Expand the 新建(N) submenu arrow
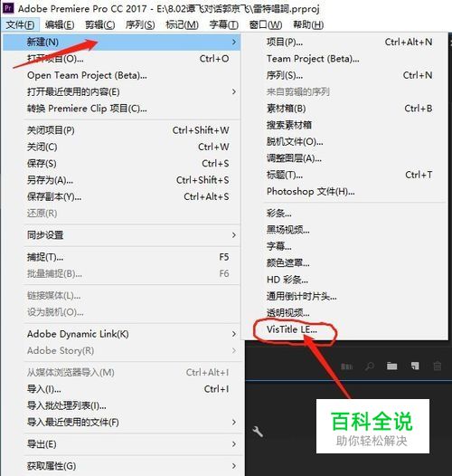The height and width of the screenshot is (476, 452). click(233, 42)
